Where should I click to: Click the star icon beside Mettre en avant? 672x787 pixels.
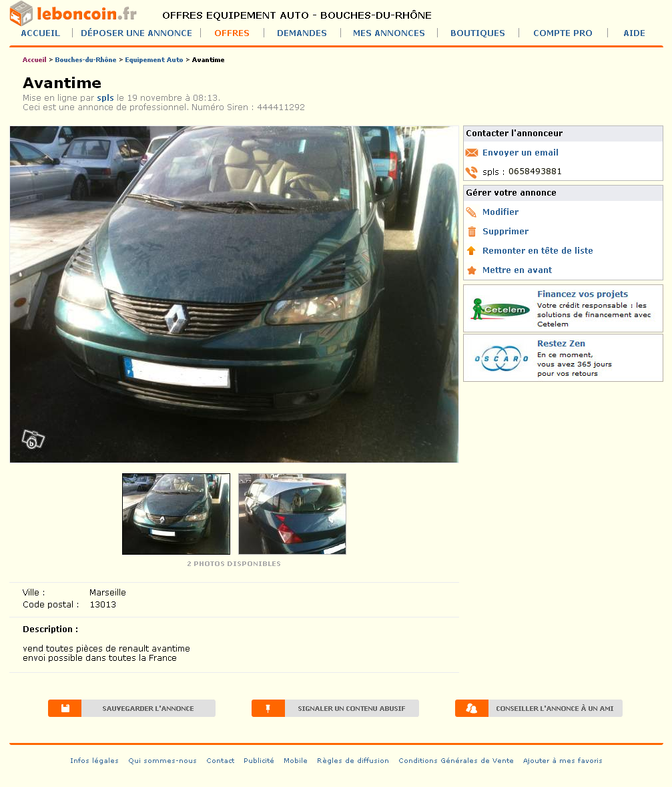(x=472, y=270)
